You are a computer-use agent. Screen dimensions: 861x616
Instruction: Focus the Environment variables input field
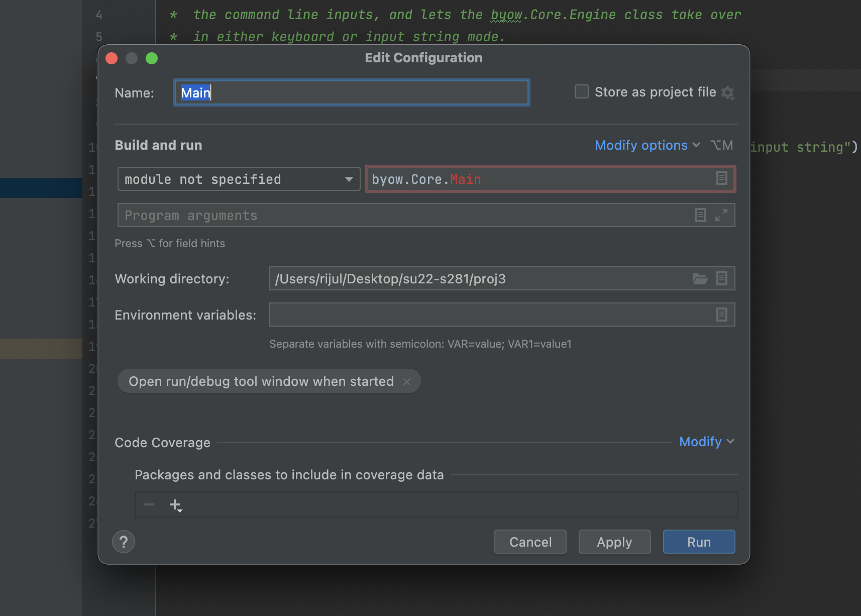[x=490, y=315]
